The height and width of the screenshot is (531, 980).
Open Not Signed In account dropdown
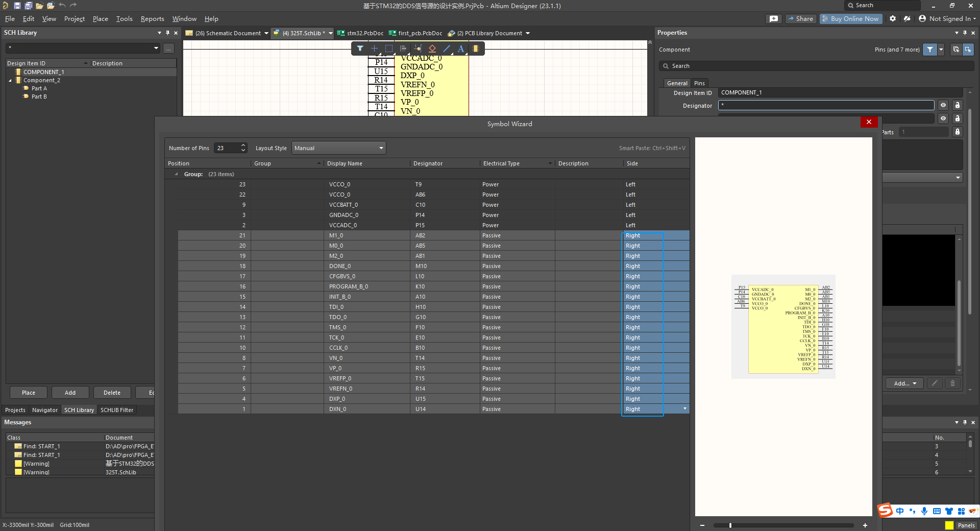[x=947, y=18]
